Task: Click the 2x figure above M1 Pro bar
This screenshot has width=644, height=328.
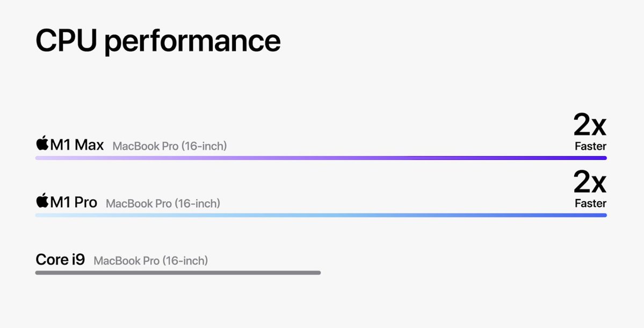Action: tap(590, 182)
